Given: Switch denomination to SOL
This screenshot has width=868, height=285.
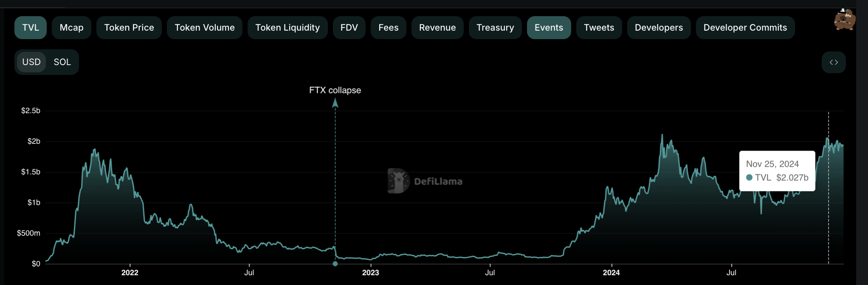Looking at the screenshot, I should pyautogui.click(x=62, y=62).
